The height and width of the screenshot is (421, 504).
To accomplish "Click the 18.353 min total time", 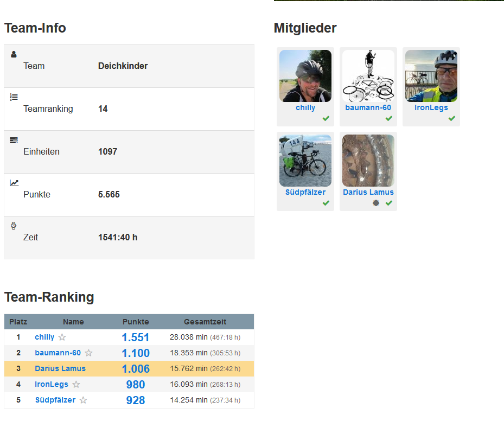I will [205, 353].
